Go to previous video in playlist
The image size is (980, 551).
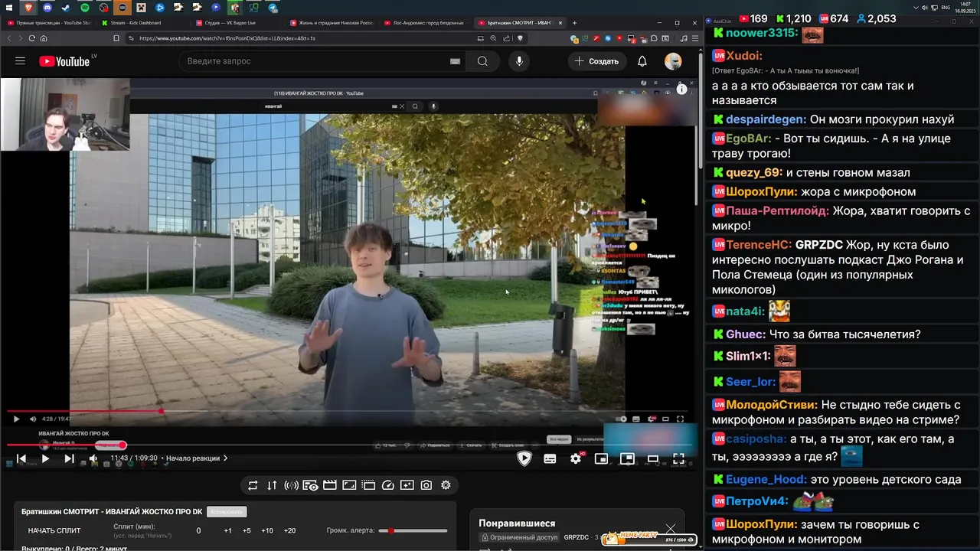point(21,458)
